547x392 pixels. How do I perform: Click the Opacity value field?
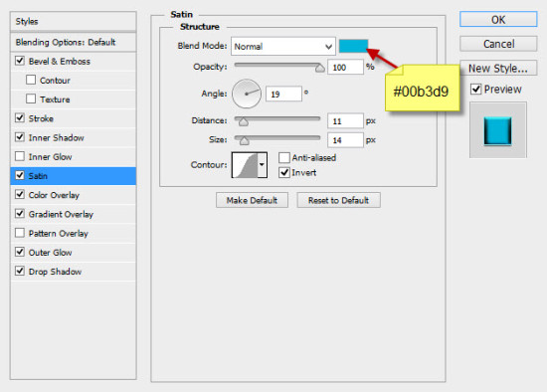(345, 67)
